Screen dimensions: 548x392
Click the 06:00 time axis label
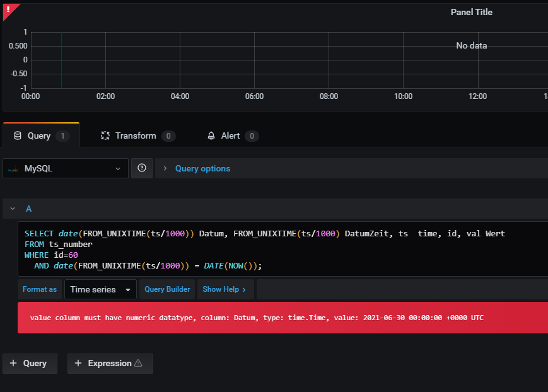point(254,96)
